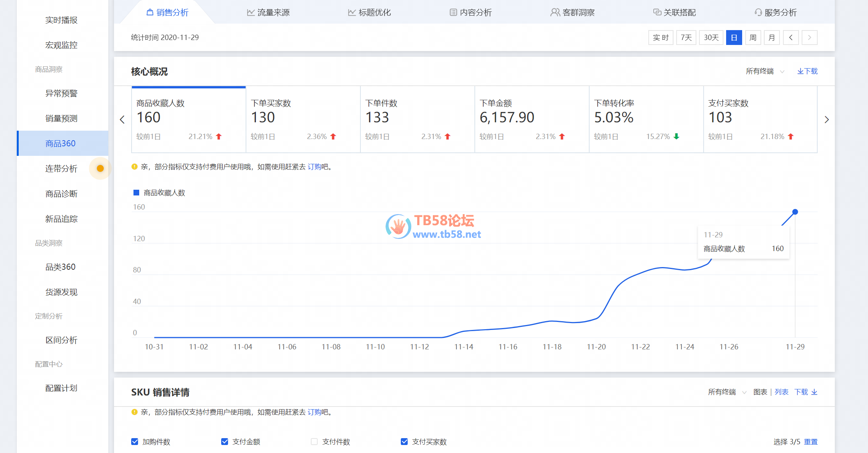Click the 11-29 data point on chart
868x453 pixels.
pos(795,212)
